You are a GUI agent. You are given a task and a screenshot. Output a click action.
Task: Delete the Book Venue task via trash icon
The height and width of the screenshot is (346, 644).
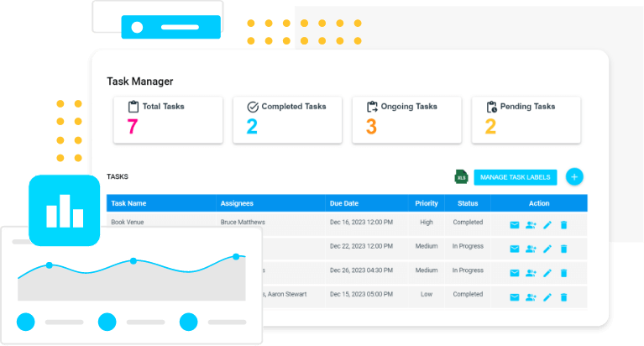[563, 225]
